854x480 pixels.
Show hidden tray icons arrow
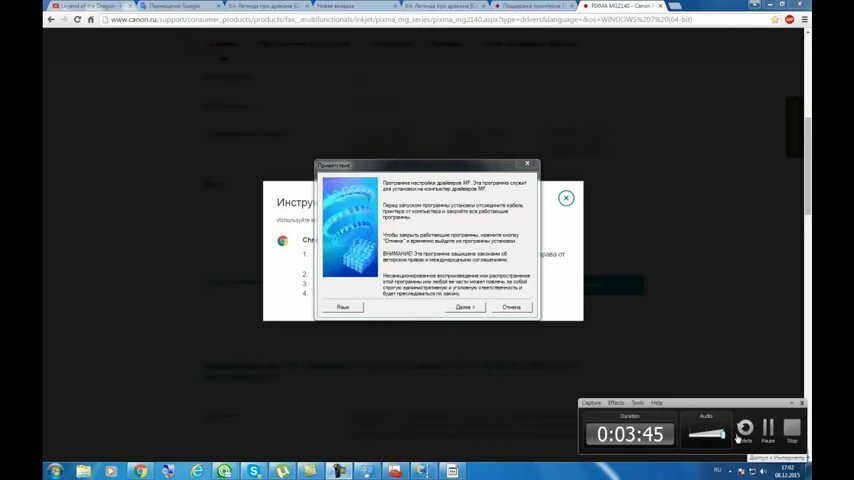click(x=730, y=471)
